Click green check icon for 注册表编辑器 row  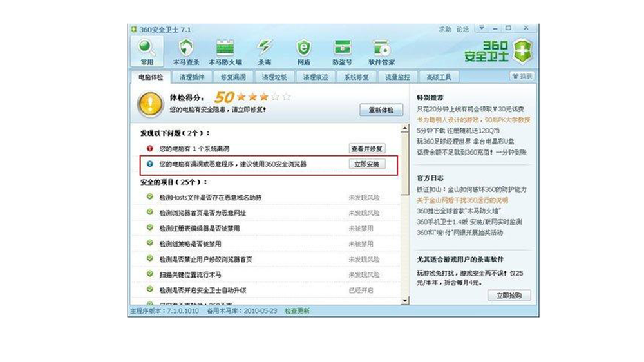150,227
